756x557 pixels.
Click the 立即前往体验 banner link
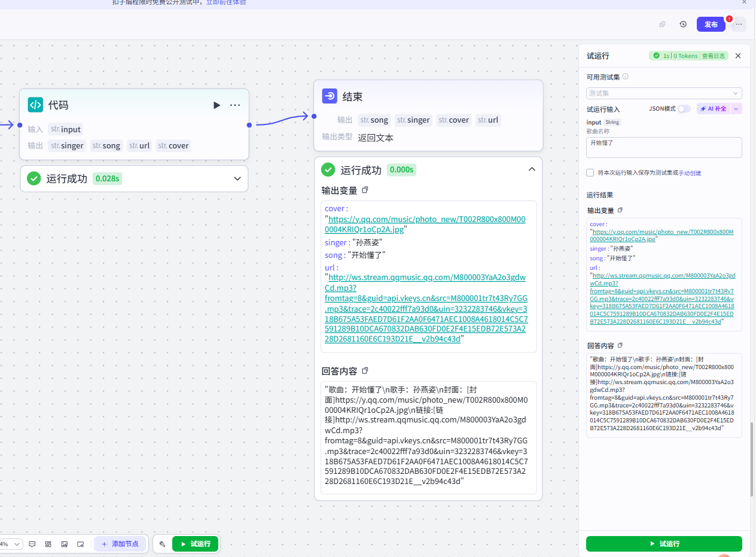click(x=226, y=2)
